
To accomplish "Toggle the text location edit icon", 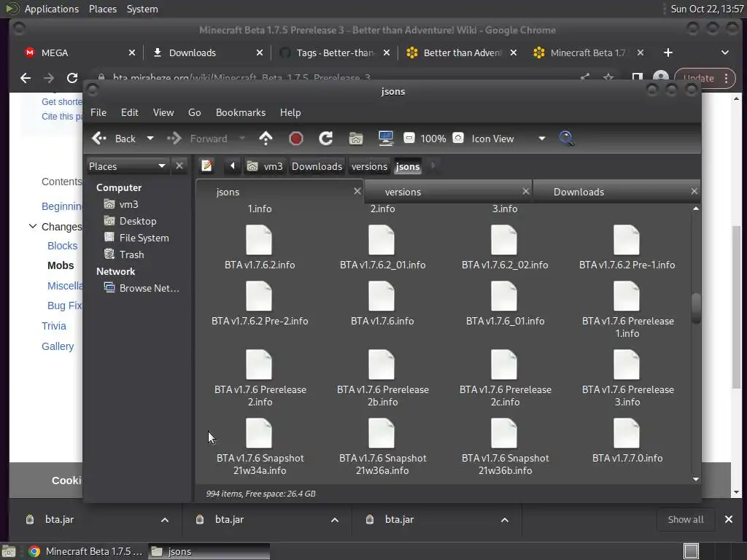I will (x=206, y=166).
